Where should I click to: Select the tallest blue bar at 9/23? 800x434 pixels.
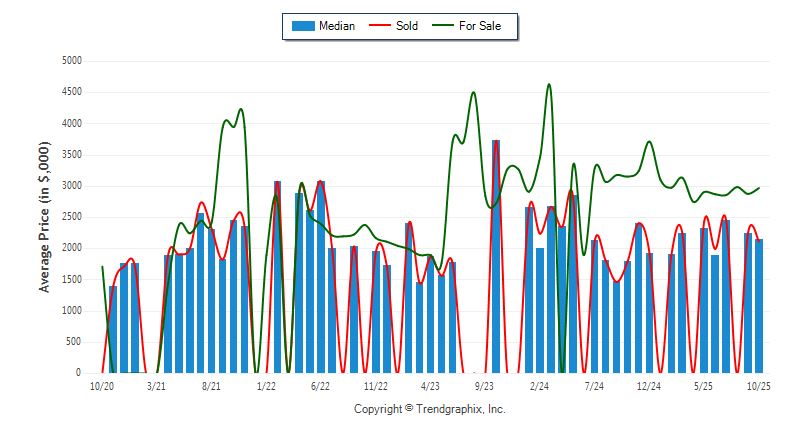[x=496, y=256]
